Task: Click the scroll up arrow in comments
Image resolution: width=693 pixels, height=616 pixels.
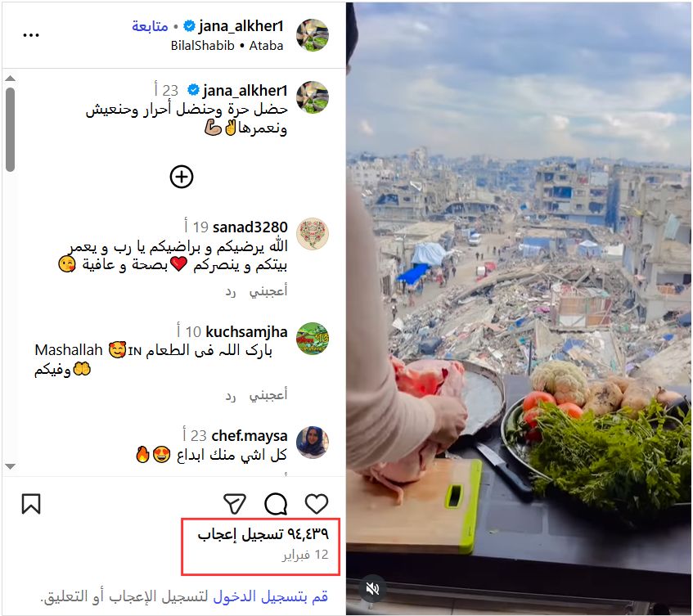Action: pyautogui.click(x=10, y=79)
